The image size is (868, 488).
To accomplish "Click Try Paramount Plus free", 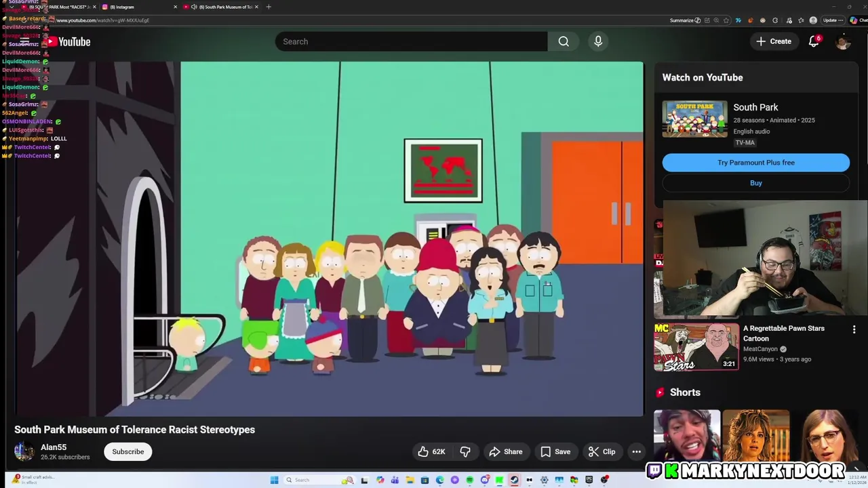I will [756, 163].
